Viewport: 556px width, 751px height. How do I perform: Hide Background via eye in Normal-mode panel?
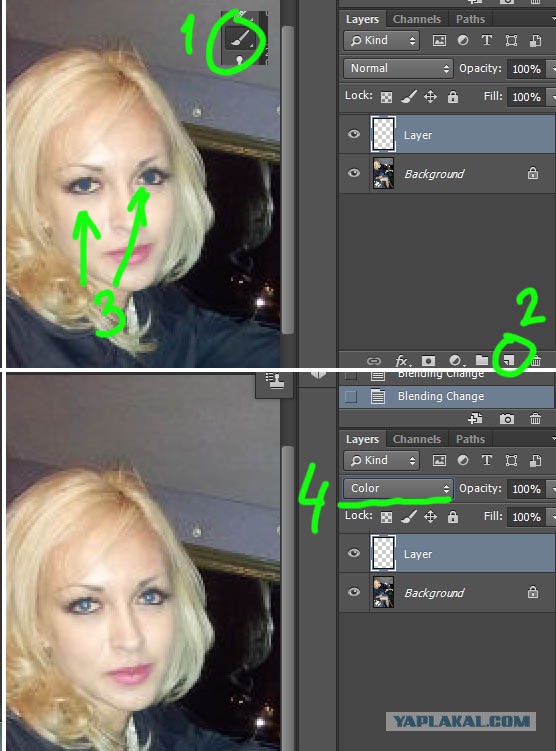pos(354,173)
